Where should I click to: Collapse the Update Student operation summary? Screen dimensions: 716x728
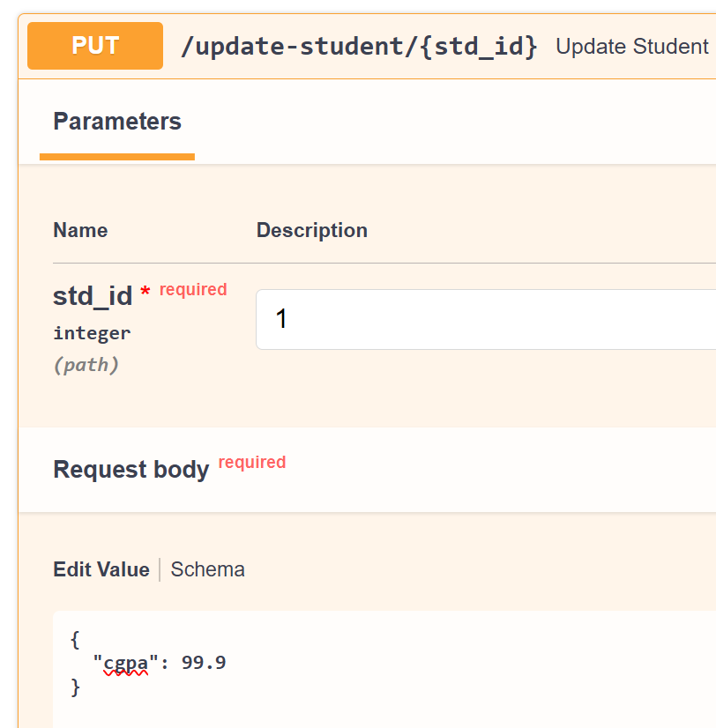pyautogui.click(x=631, y=47)
